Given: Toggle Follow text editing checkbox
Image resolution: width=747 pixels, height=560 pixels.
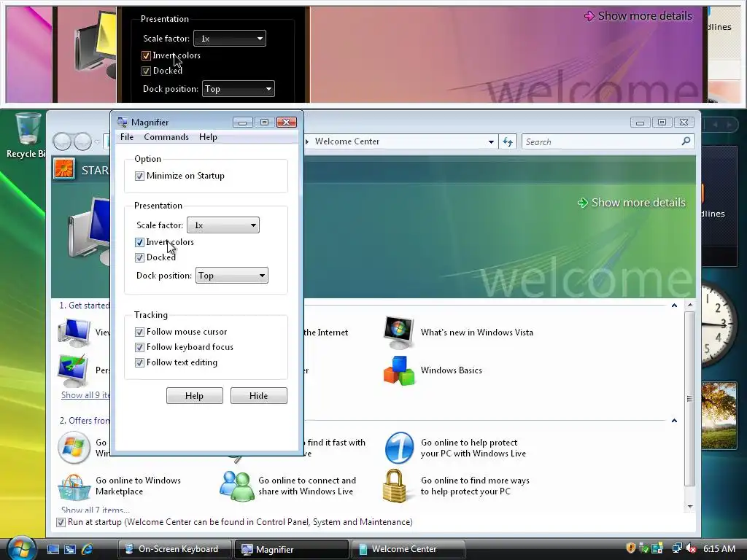Looking at the screenshot, I should coord(139,362).
